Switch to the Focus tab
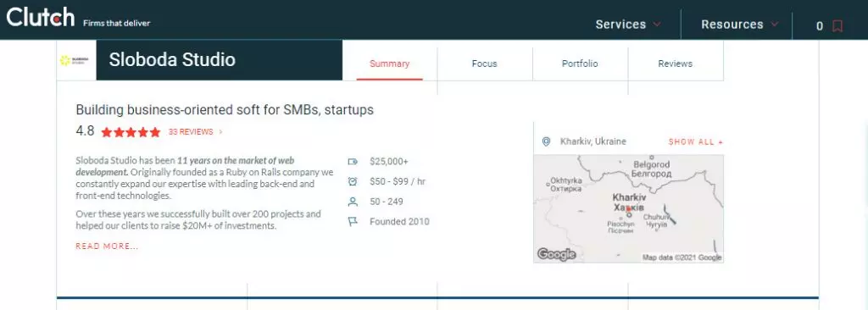 coord(484,64)
